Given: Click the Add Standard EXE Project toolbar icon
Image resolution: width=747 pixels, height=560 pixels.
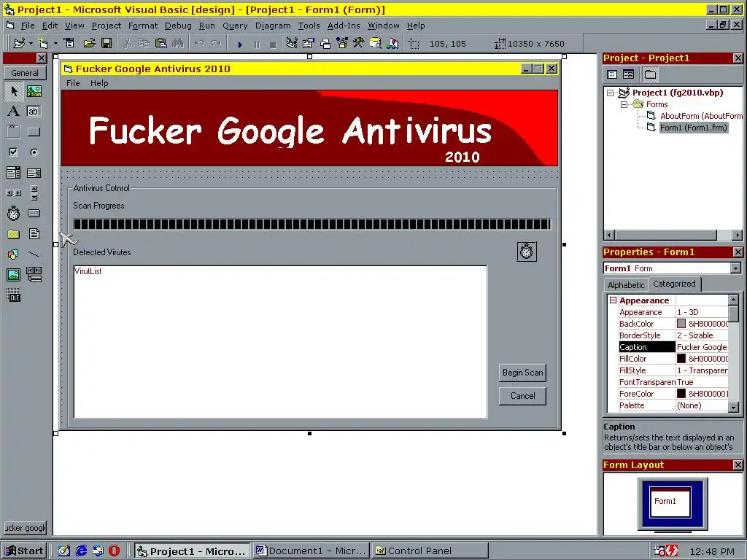Looking at the screenshot, I should click(x=19, y=43).
